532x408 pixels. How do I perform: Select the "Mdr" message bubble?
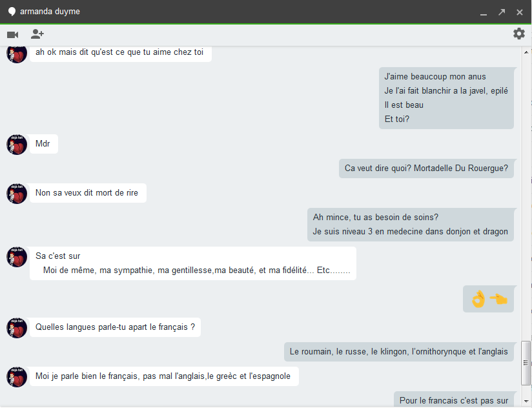[x=43, y=144]
